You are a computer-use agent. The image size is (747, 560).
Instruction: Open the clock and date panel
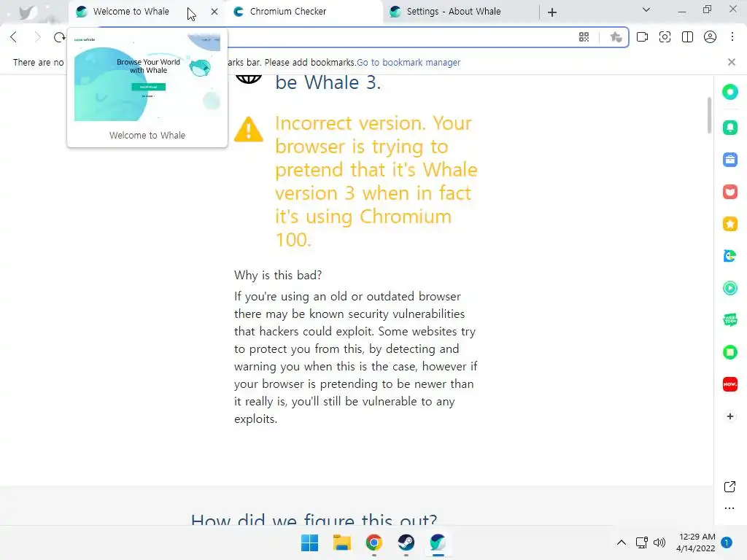[695, 542]
